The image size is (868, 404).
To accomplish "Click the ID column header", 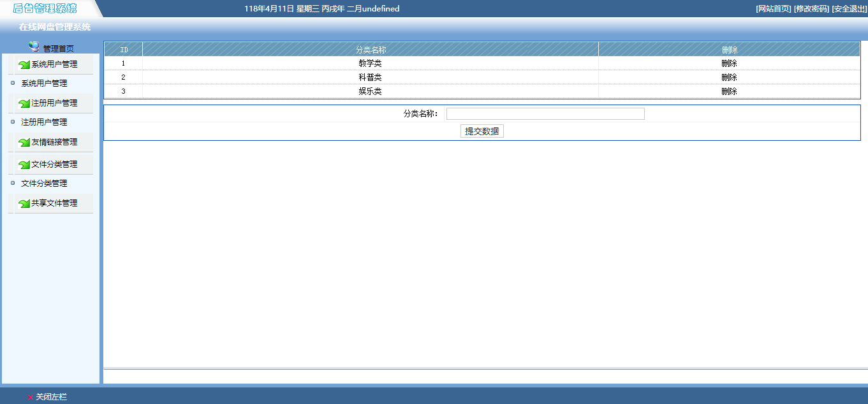I will tap(124, 50).
